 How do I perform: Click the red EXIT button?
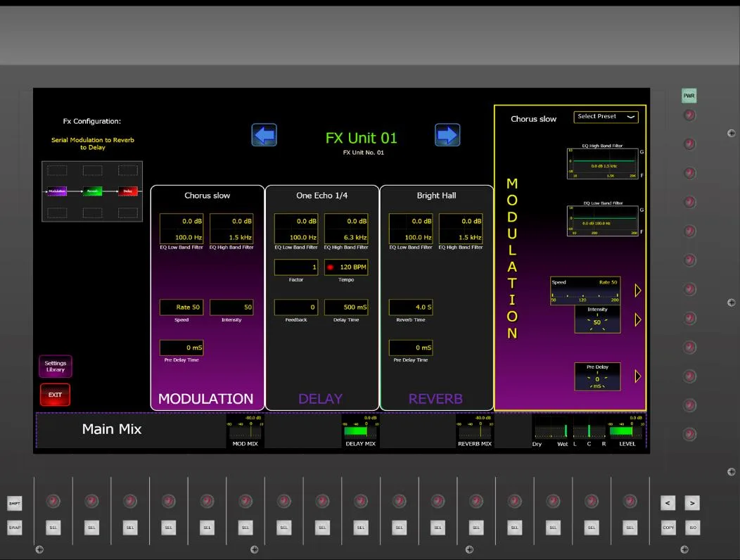[x=55, y=395]
